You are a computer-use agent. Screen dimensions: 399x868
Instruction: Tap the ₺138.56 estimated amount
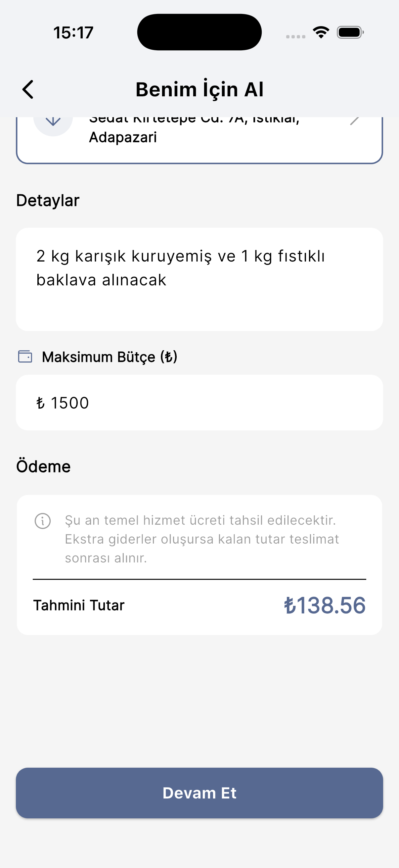pyautogui.click(x=325, y=605)
